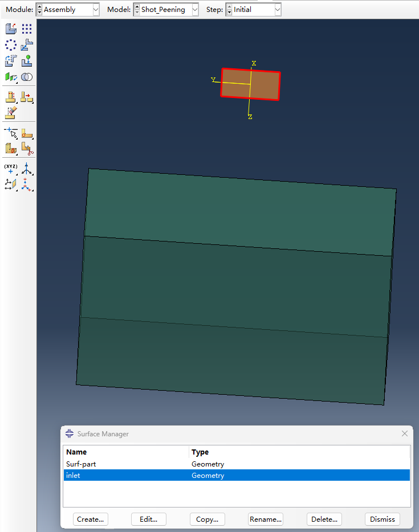
Task: Dismiss the Surface Manager dialog
Action: (383, 519)
